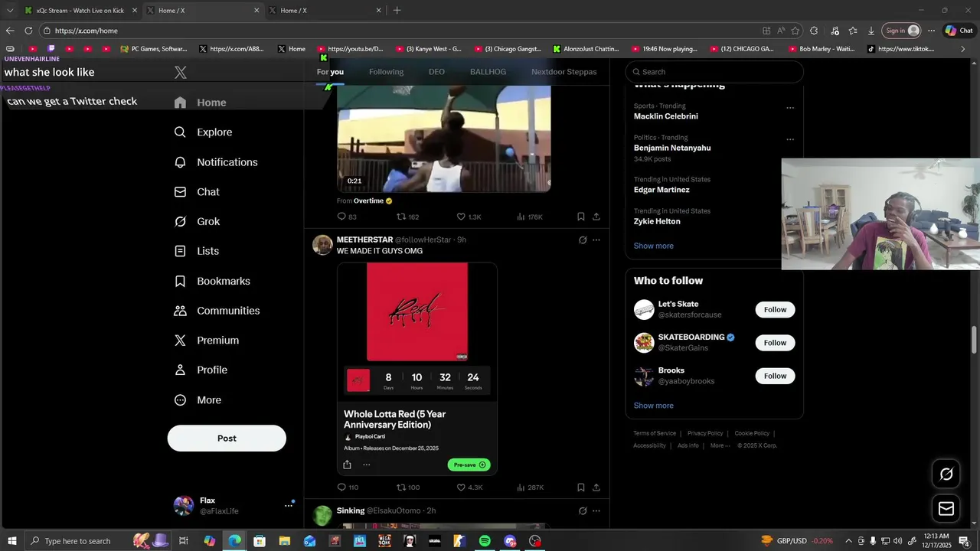Add page to browser favorites star
Viewport: 980px width, 551px height.
(x=795, y=31)
